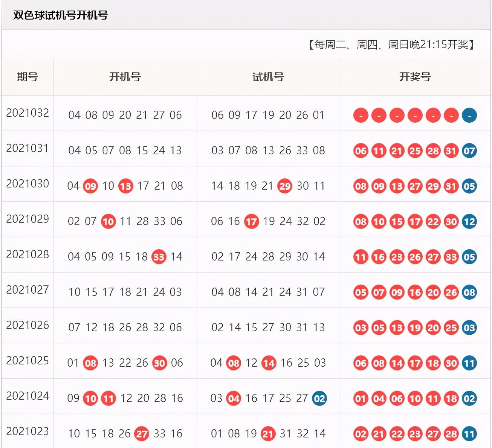The height and width of the screenshot is (448, 492).
Task: Click the blue dash ball in row 2021032
Action: coord(469,116)
